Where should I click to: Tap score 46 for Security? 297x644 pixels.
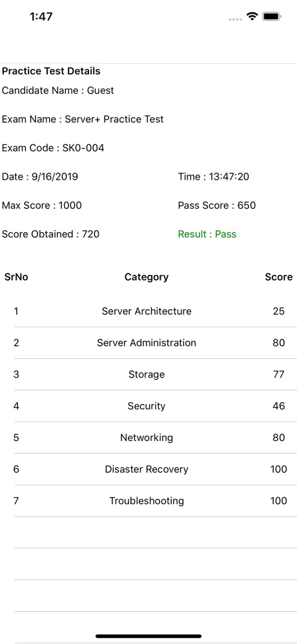[x=278, y=406]
